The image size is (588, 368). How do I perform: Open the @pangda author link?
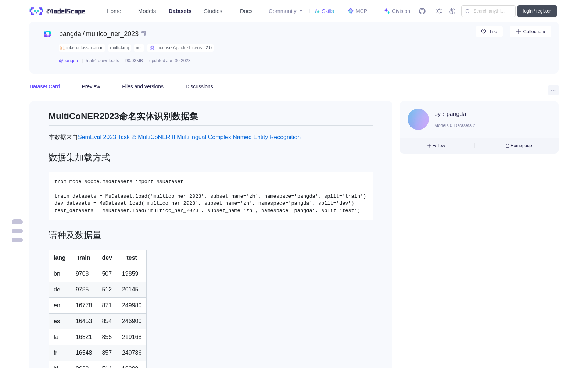tap(68, 61)
